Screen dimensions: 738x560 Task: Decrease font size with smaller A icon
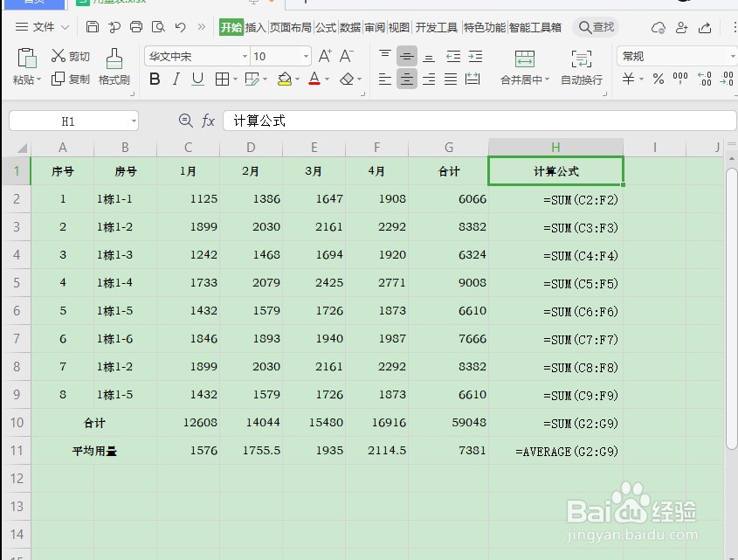347,56
